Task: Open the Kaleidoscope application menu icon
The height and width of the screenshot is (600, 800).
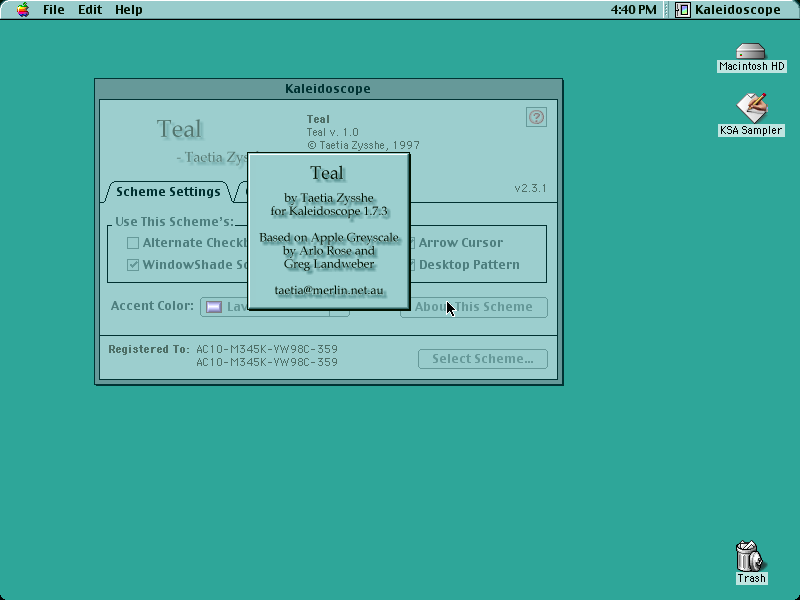Action: 682,10
